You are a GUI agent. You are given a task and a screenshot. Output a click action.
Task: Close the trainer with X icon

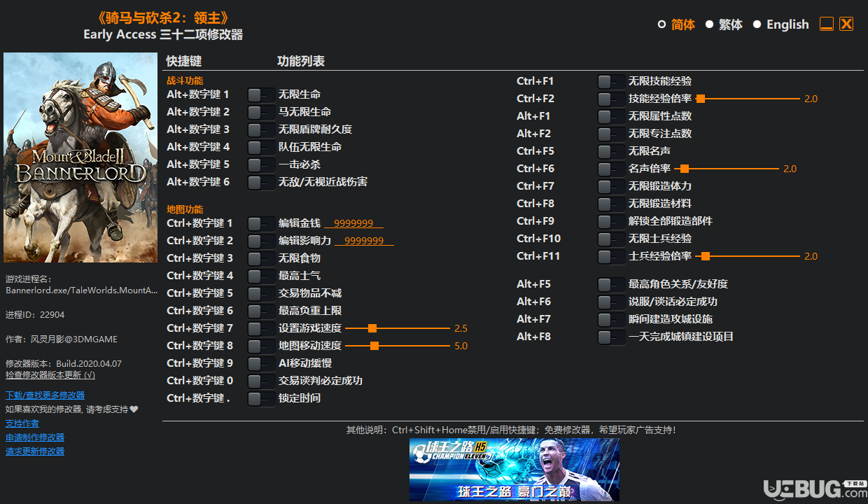[x=846, y=24]
